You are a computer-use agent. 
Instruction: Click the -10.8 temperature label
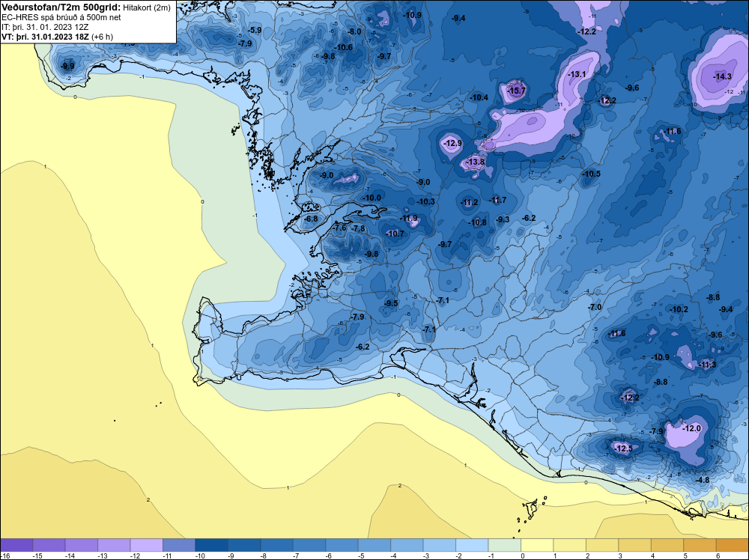click(478, 222)
